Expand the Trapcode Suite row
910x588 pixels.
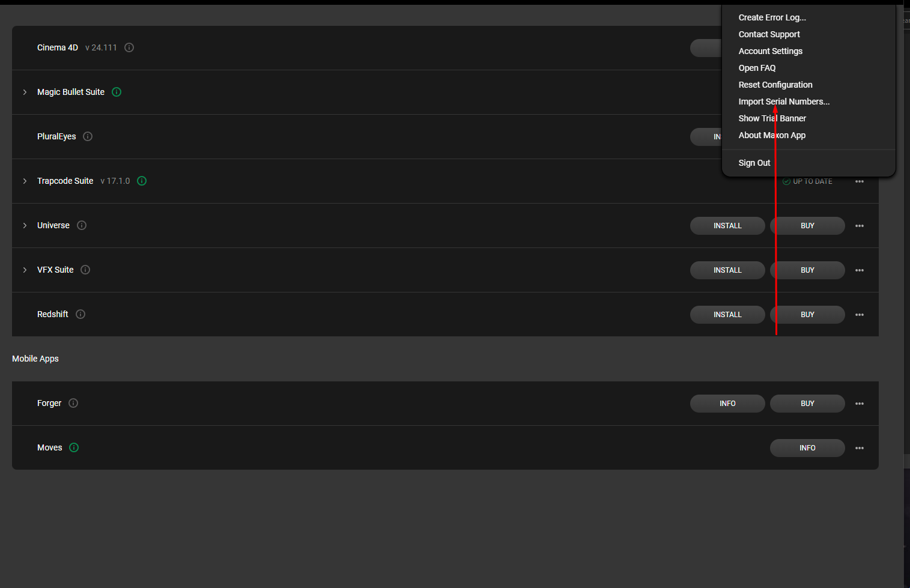25,181
